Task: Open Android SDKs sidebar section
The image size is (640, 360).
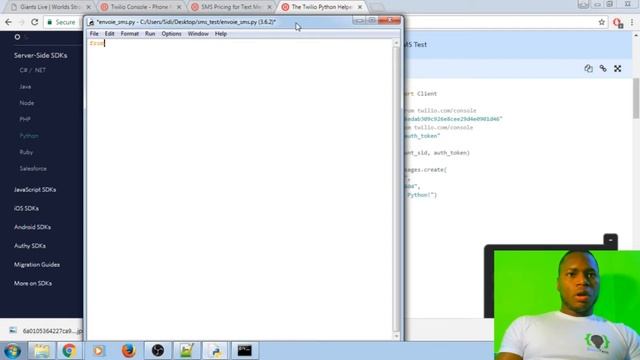Action: pyautogui.click(x=33, y=227)
